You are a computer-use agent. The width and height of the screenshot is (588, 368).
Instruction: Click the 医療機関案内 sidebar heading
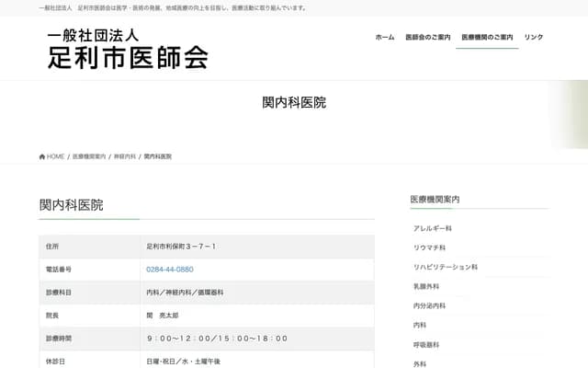435,199
